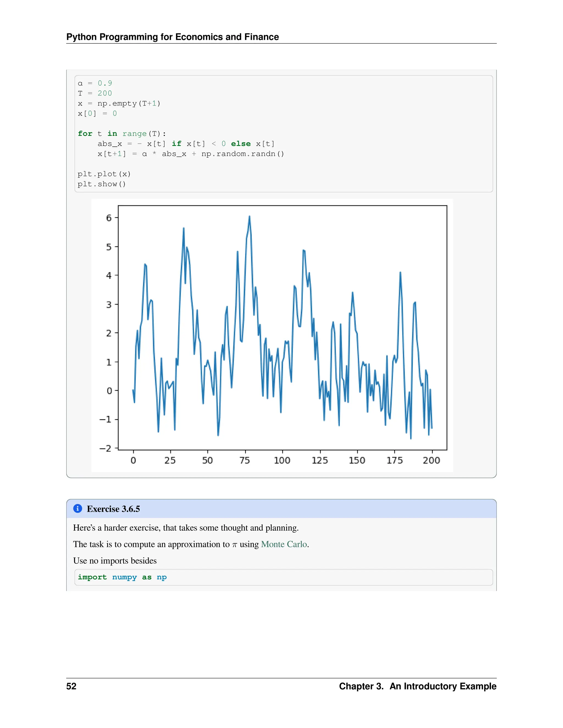Select the Exercise 3.6.5 heading
The image size is (563, 728).
114,509
